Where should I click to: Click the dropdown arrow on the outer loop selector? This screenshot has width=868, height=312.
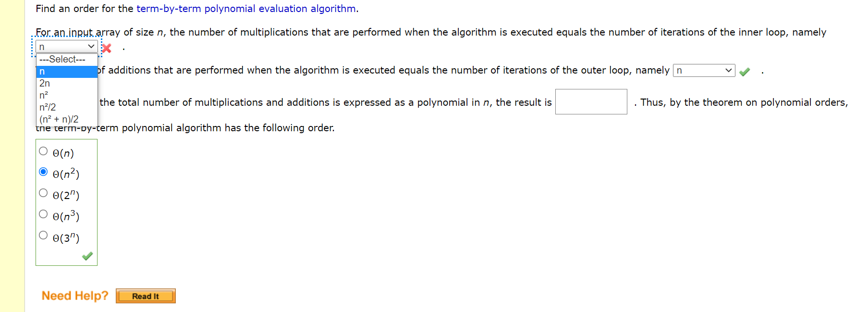[729, 70]
